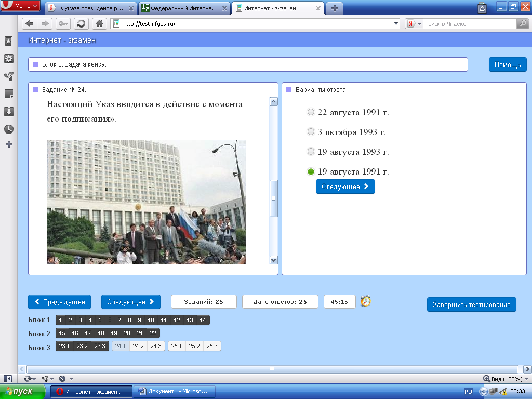The height and width of the screenshot is (399, 532).
Task: Toggle the sidebar panel button in status bar
Action: tap(7, 379)
